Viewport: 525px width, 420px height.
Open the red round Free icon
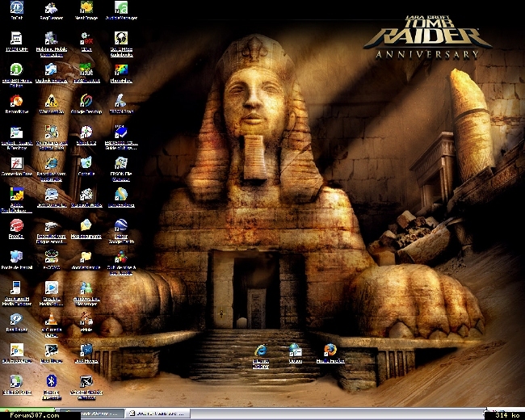pos(16,229)
